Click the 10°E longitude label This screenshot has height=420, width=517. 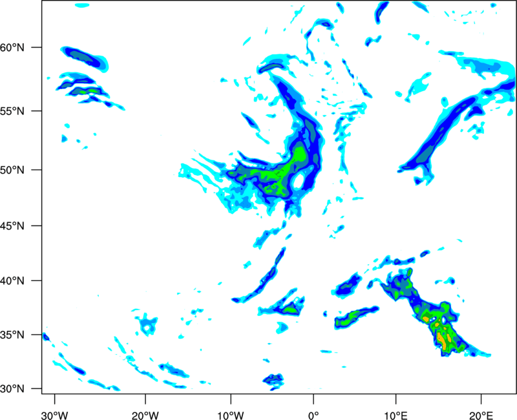click(x=396, y=415)
